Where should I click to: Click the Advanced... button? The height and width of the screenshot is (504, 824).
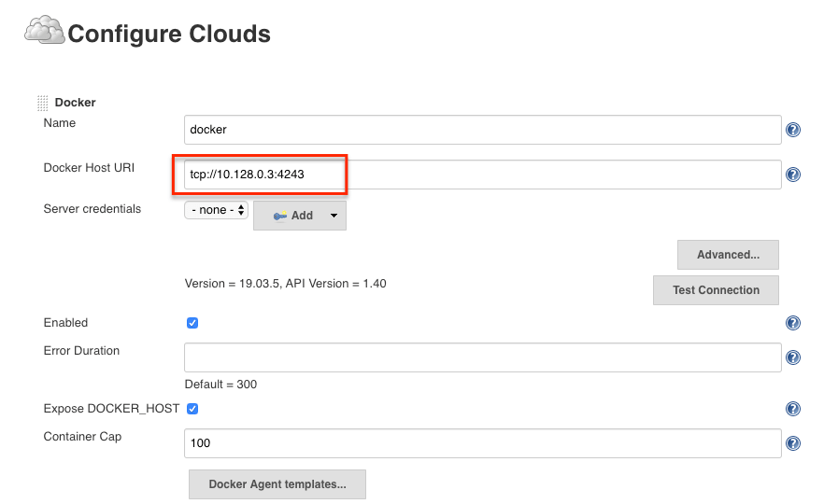pos(727,255)
